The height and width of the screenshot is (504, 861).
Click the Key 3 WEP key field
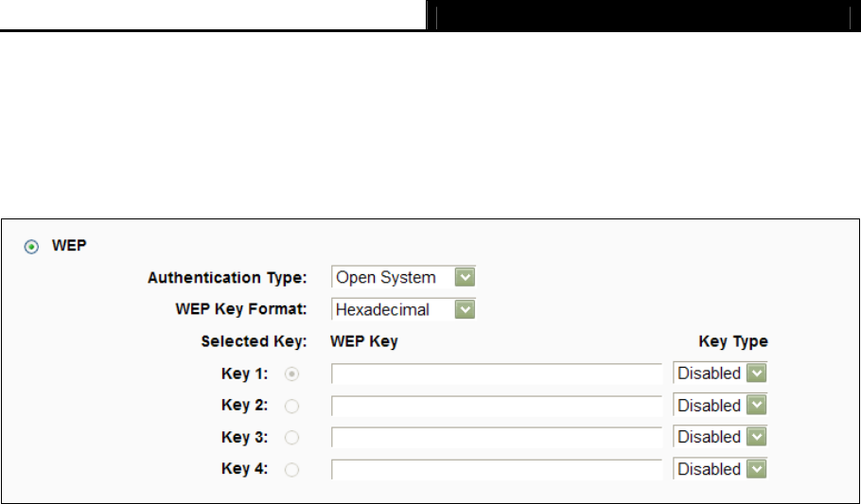click(x=496, y=438)
